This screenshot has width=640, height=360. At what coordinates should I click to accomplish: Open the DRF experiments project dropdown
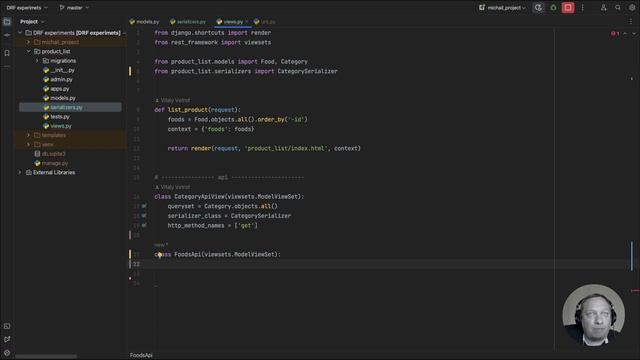click(x=27, y=7)
